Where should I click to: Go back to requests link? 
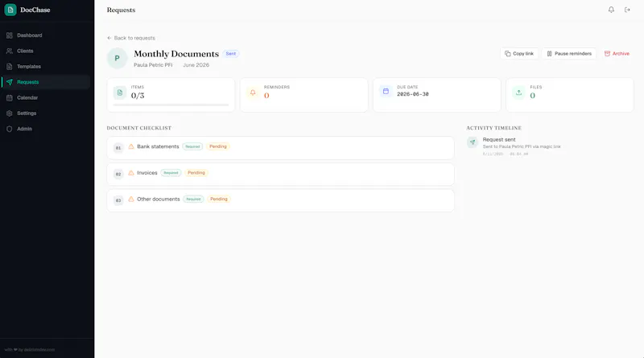131,38
